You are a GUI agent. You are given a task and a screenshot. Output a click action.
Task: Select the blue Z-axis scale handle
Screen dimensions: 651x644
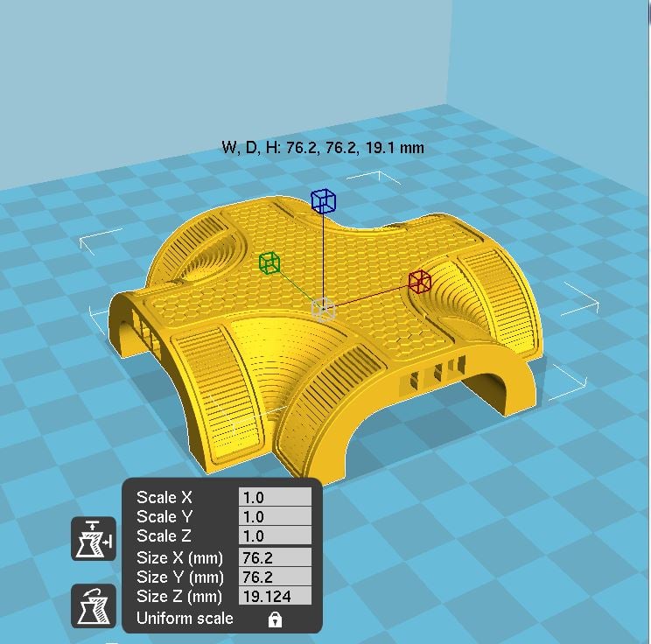pyautogui.click(x=323, y=201)
